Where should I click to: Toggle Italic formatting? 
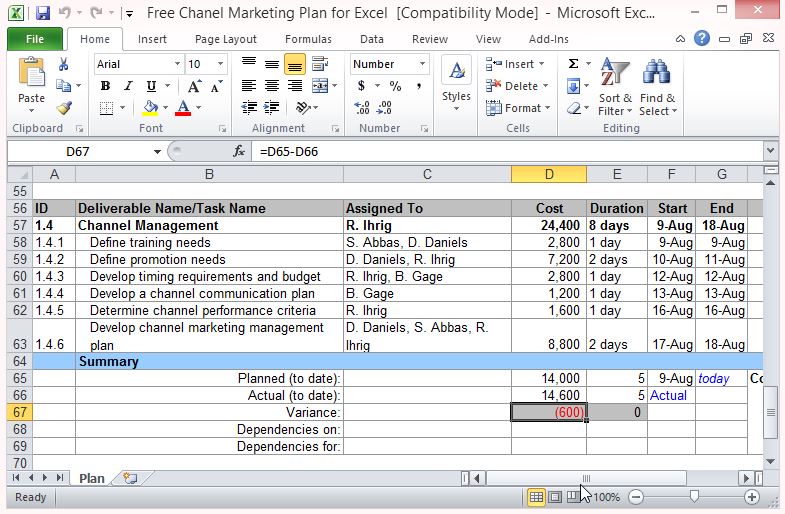pyautogui.click(x=128, y=86)
